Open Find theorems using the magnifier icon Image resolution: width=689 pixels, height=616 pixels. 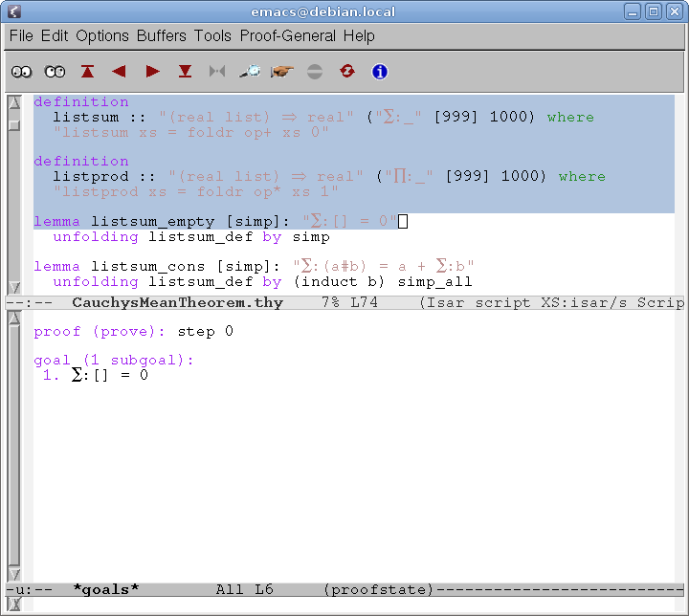(x=250, y=72)
